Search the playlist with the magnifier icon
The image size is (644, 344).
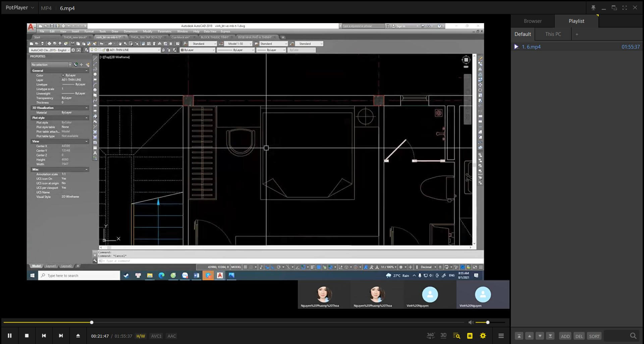click(x=633, y=335)
